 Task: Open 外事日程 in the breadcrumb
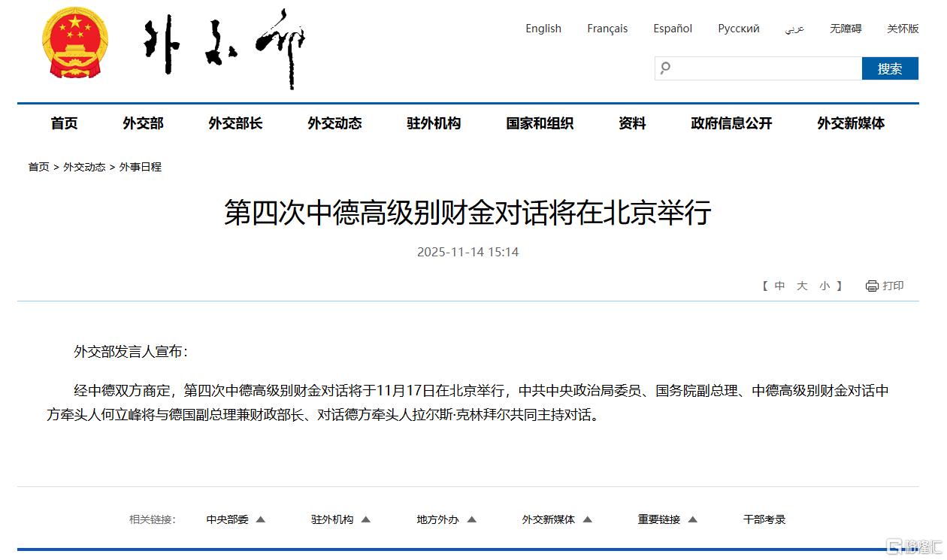(x=141, y=167)
